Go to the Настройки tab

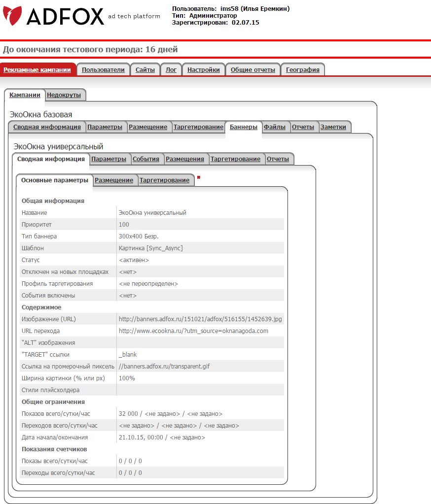pos(203,70)
